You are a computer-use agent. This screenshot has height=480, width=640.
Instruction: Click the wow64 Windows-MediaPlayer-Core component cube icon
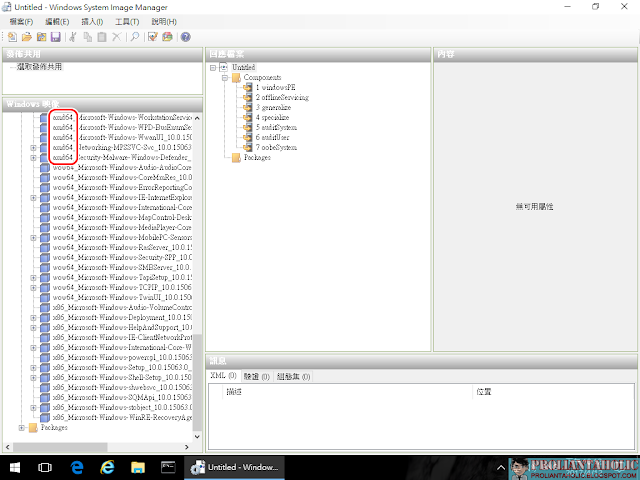(x=45, y=227)
